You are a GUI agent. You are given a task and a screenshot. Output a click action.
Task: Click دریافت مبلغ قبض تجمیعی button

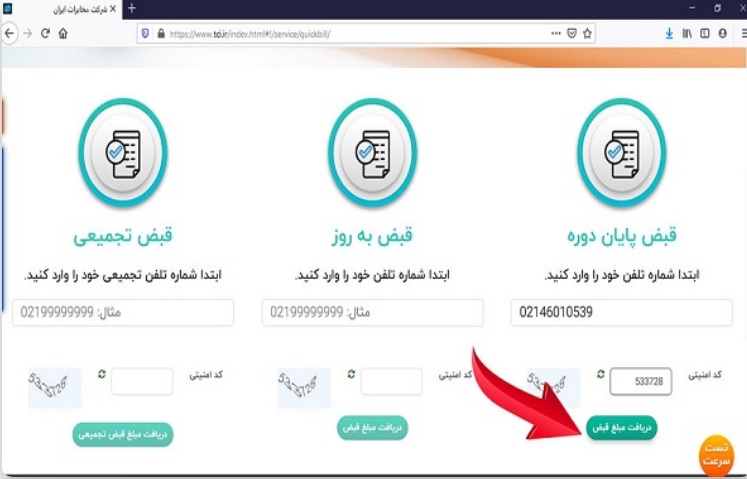click(123, 434)
